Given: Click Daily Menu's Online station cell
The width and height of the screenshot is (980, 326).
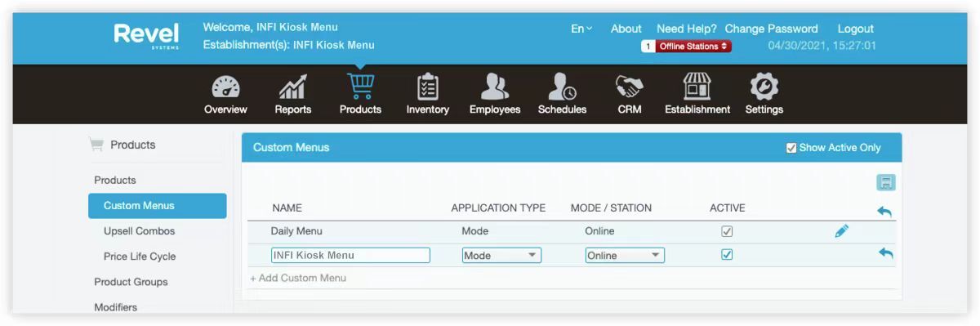Looking at the screenshot, I should [599, 231].
